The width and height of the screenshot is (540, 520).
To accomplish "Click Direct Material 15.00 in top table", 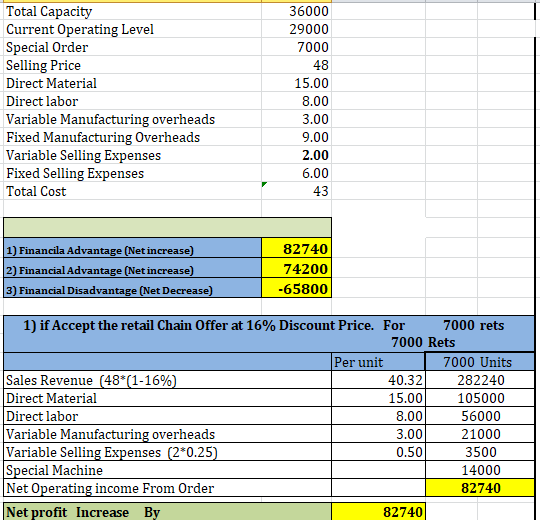I will point(296,83).
